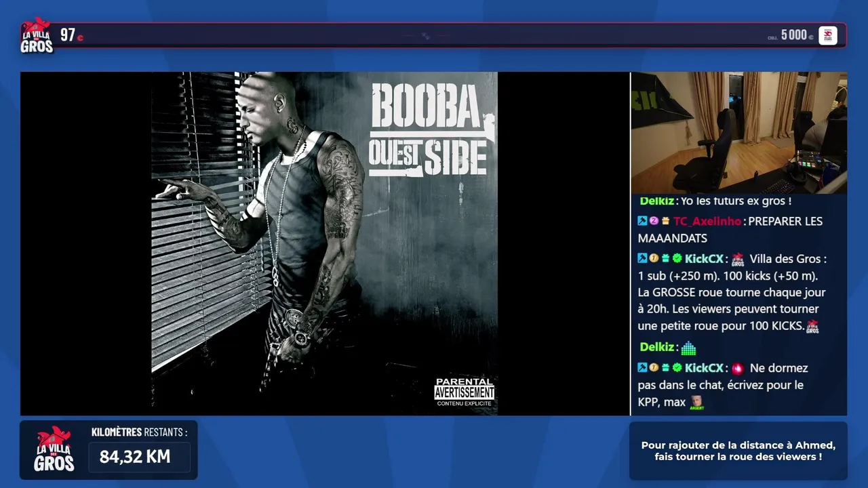Click the ARGENT face emote after 'KPP, max'
Screen dimensions: 868x488
[x=696, y=403]
